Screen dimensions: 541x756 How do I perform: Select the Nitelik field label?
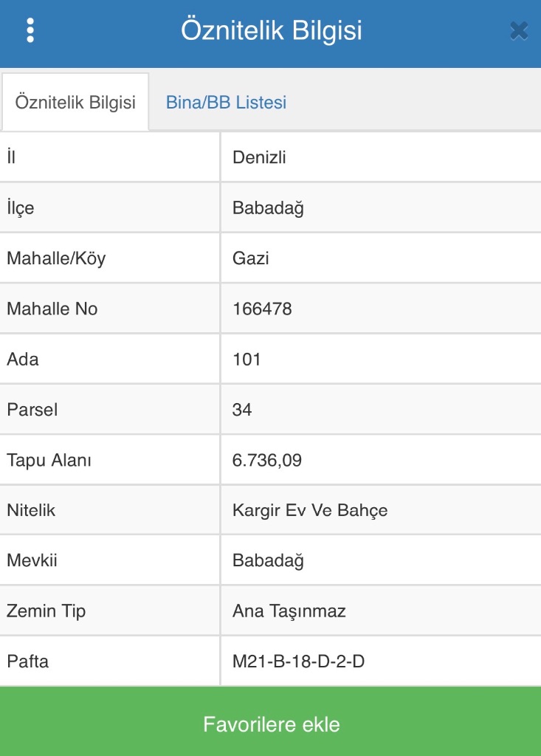(x=31, y=510)
